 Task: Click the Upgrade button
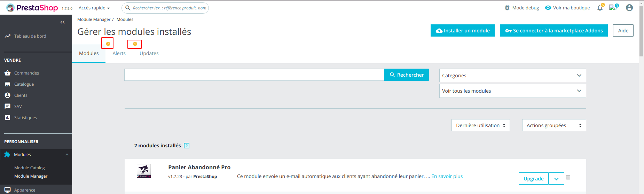[534, 179]
